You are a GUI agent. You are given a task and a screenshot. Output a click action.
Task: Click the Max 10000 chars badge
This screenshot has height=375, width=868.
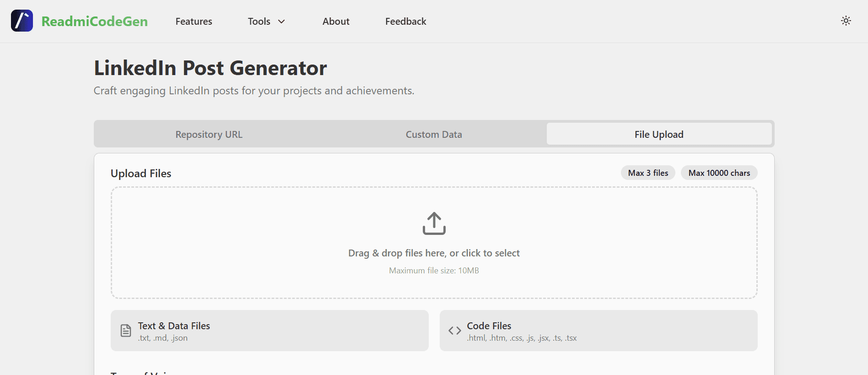(x=719, y=173)
